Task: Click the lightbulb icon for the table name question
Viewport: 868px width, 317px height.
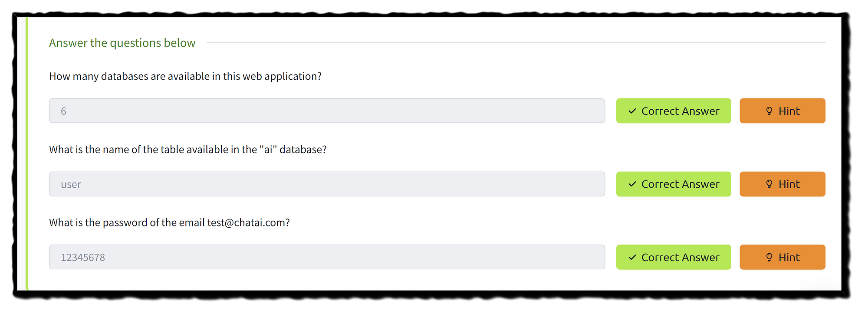Action: 769,184
